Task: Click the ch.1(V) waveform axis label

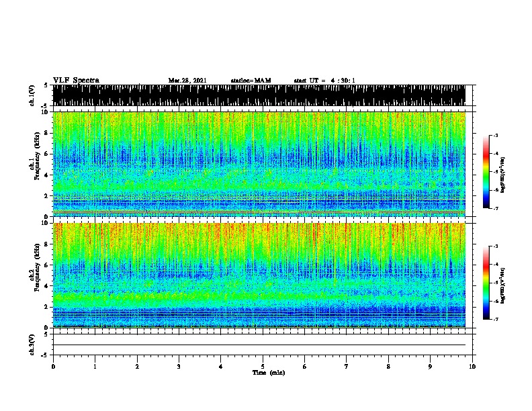Action: pyautogui.click(x=32, y=95)
